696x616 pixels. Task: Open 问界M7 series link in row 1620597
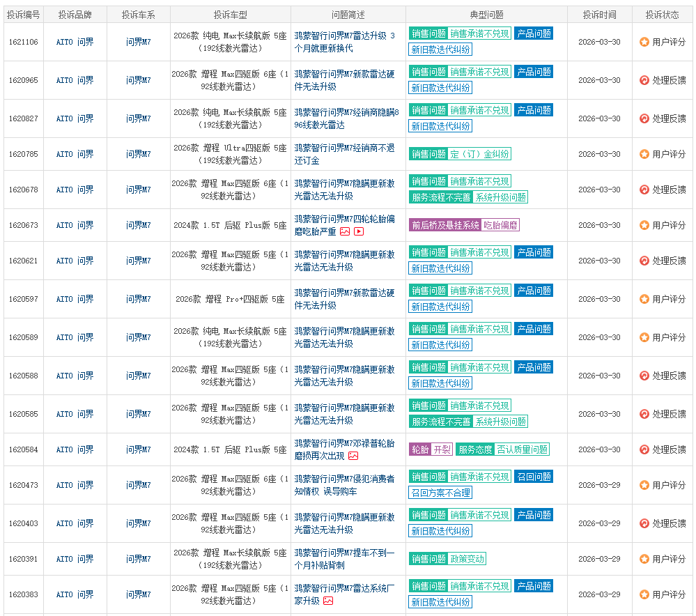pos(138,299)
